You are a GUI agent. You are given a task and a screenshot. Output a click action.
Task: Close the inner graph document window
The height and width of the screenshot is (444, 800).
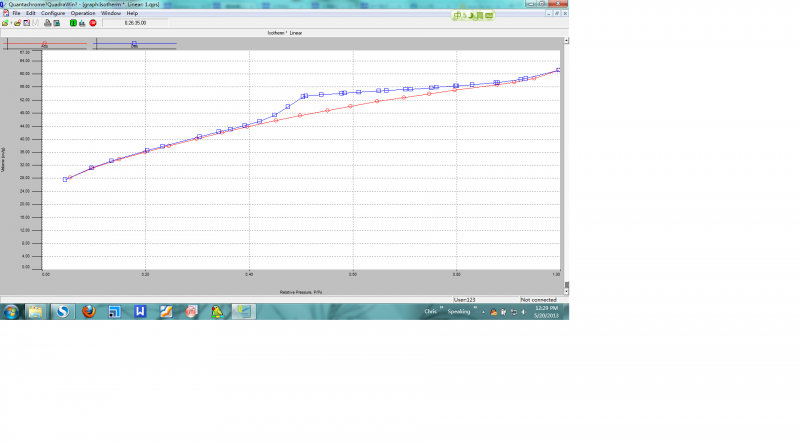tap(565, 14)
